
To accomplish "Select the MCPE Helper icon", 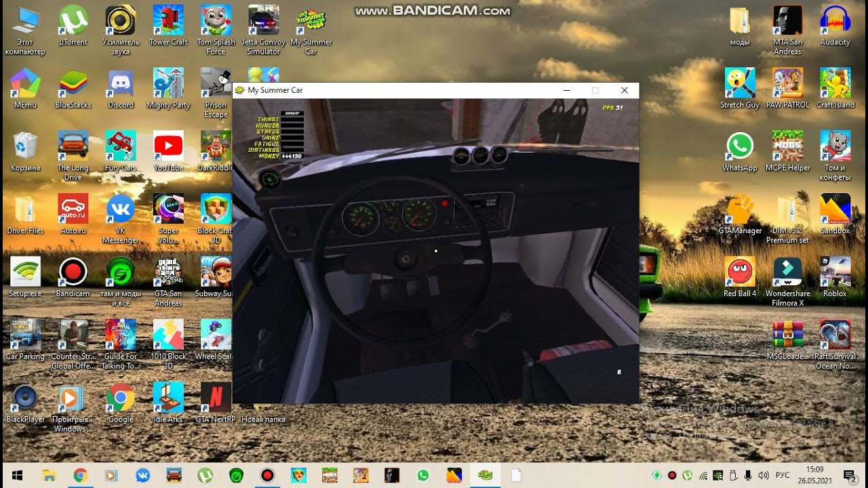I will 787,152.
